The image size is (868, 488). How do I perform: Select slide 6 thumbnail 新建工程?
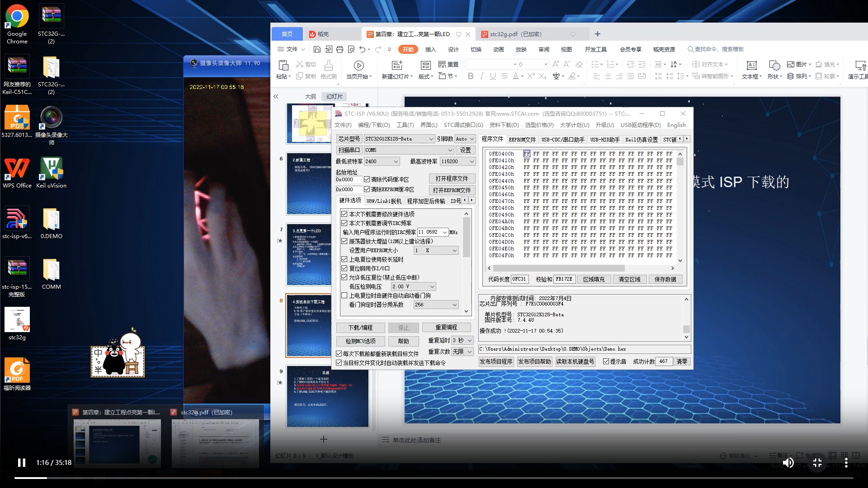pyautogui.click(x=309, y=184)
